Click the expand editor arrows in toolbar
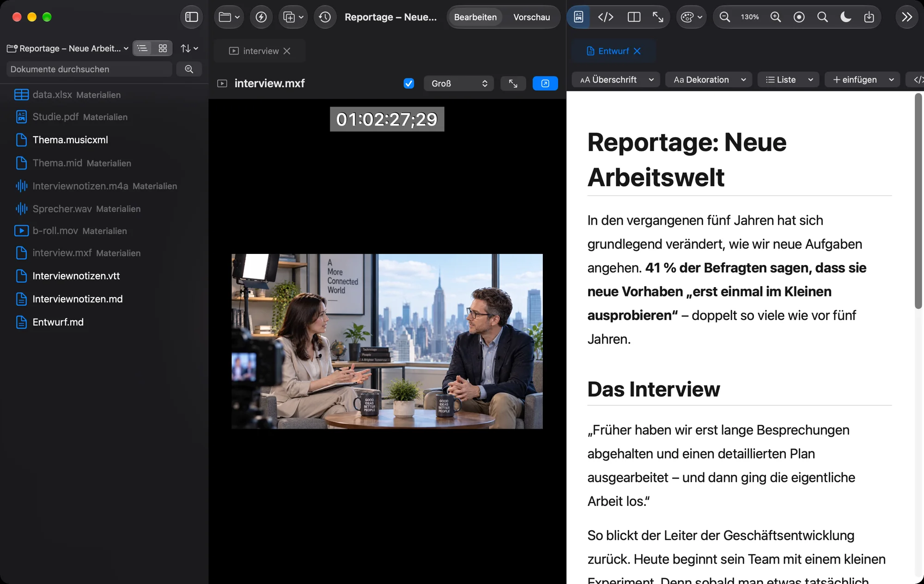The width and height of the screenshot is (924, 584). click(x=658, y=17)
